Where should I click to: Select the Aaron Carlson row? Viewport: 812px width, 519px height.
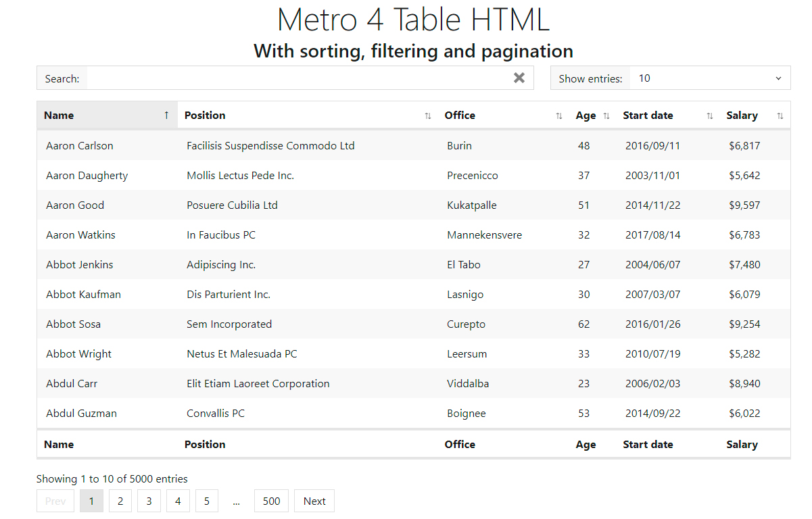click(80, 146)
